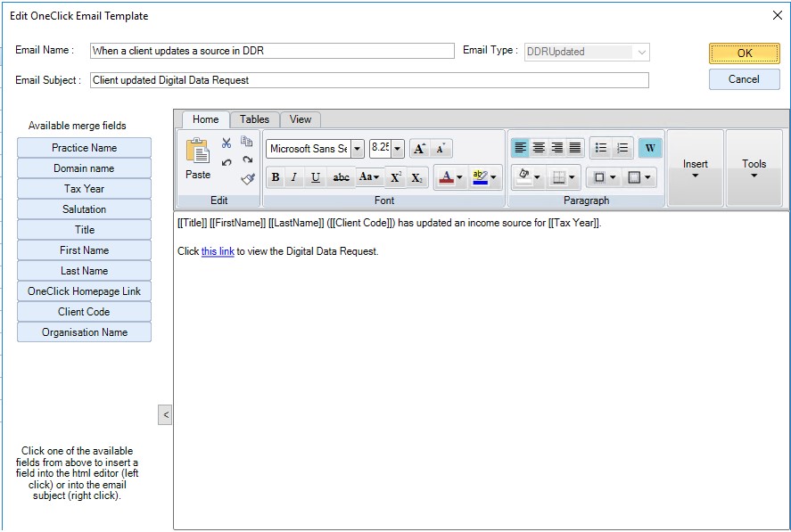This screenshot has width=791, height=532.
Task: Undo the last edit
Action: click(x=227, y=162)
